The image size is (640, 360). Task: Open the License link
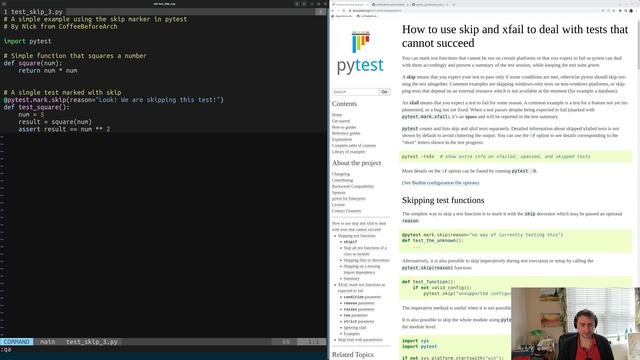click(x=338, y=204)
